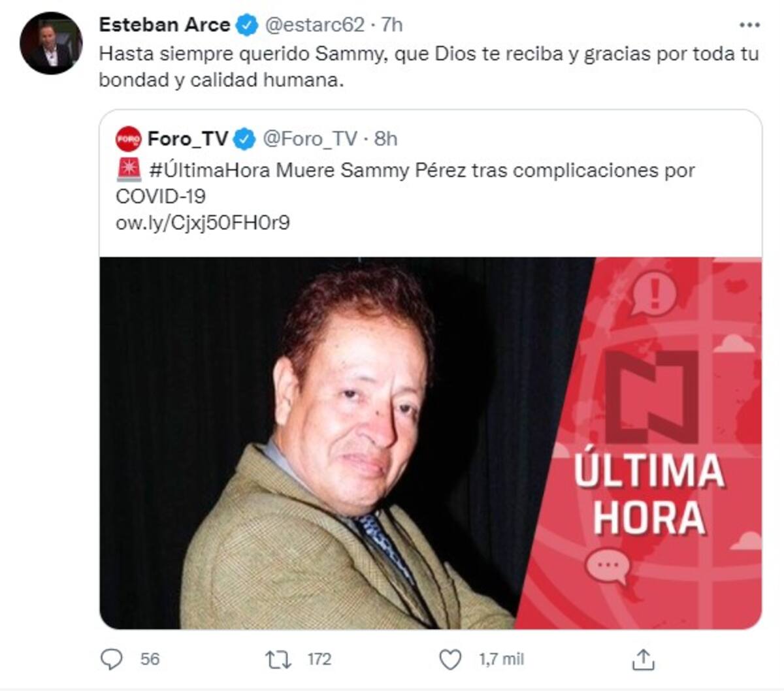The width and height of the screenshot is (784, 691).
Task: Open the @estarc62 handle
Action: (x=314, y=25)
